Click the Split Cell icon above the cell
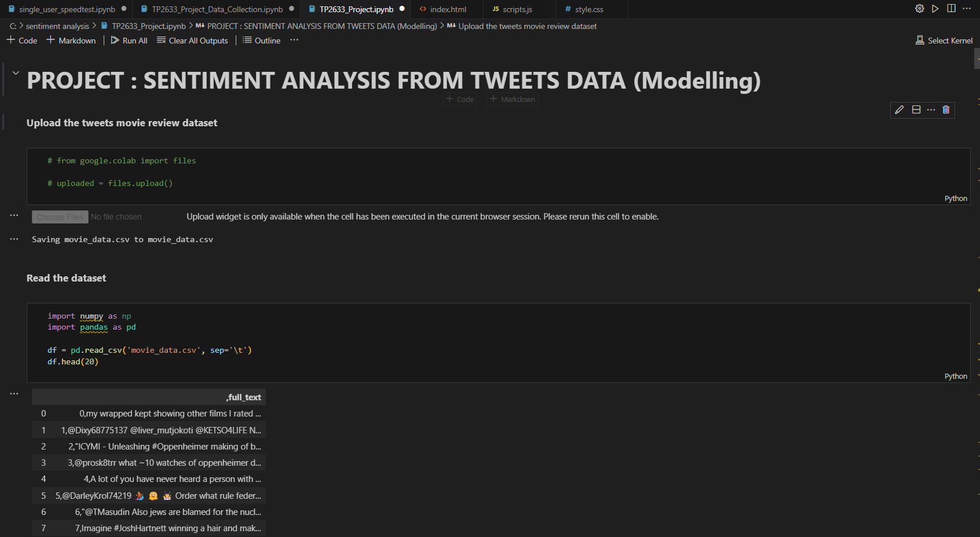Screen dimensions: 980x537 pyautogui.click(x=916, y=109)
